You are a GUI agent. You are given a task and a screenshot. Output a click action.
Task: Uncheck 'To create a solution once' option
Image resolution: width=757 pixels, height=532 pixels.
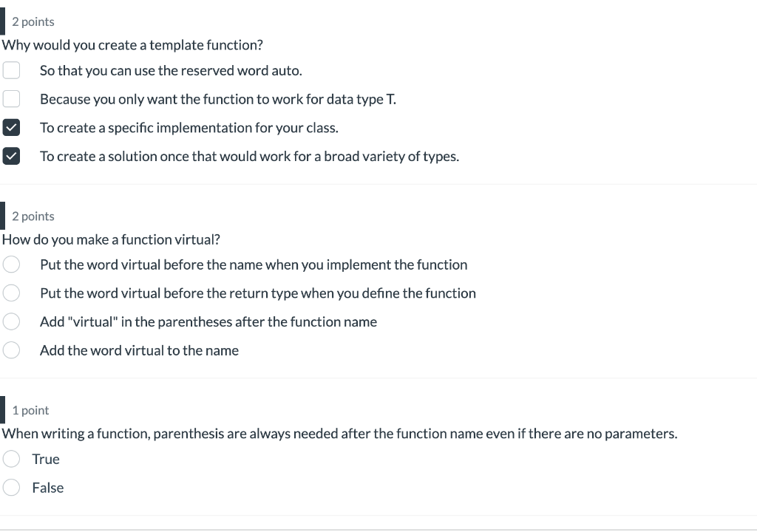pyautogui.click(x=11, y=156)
